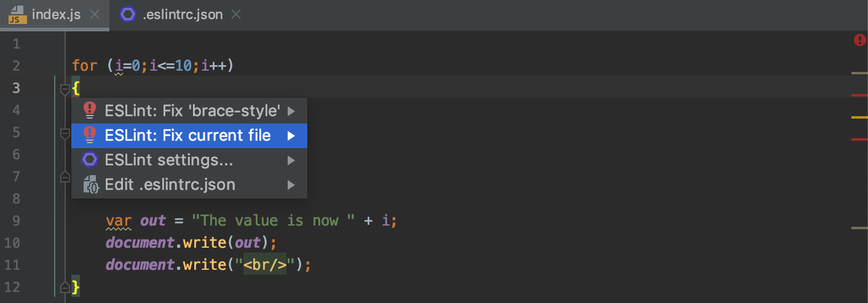
Task: Click the opening brace on line 3
Action: pyautogui.click(x=76, y=89)
